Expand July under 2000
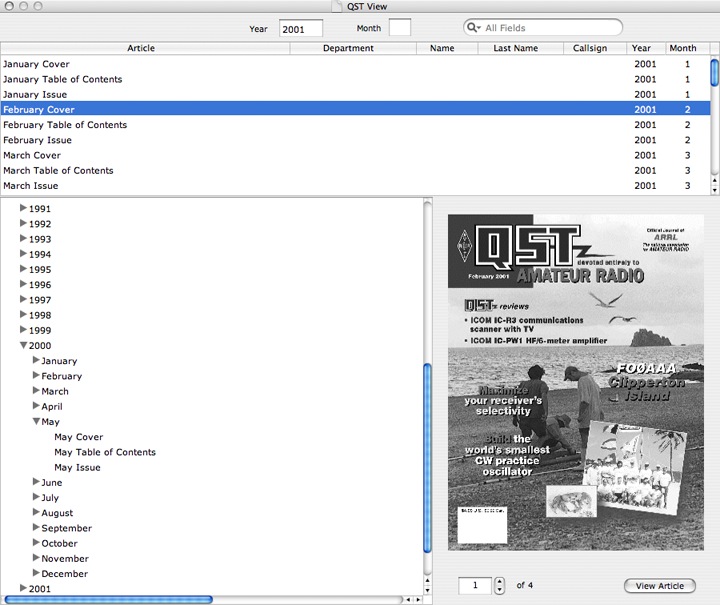The width and height of the screenshot is (720, 605). 36,497
